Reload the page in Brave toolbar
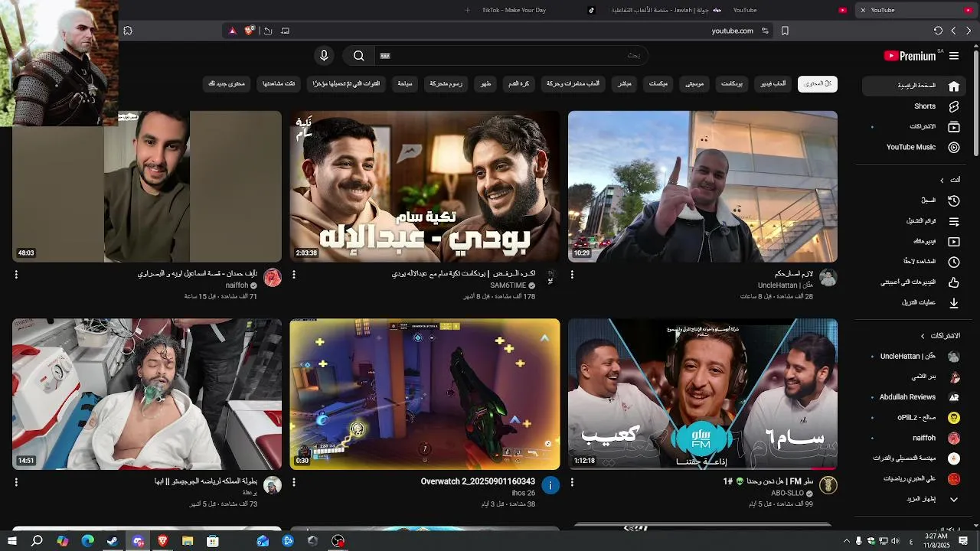 tap(938, 31)
